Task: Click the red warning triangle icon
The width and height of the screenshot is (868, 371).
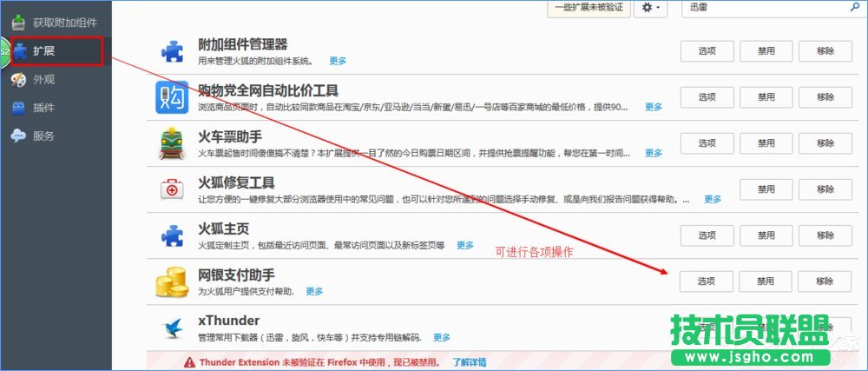Action: pyautogui.click(x=190, y=362)
